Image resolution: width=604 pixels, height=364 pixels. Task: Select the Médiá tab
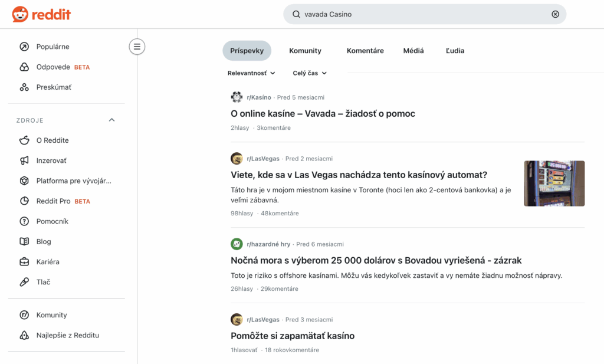click(413, 51)
